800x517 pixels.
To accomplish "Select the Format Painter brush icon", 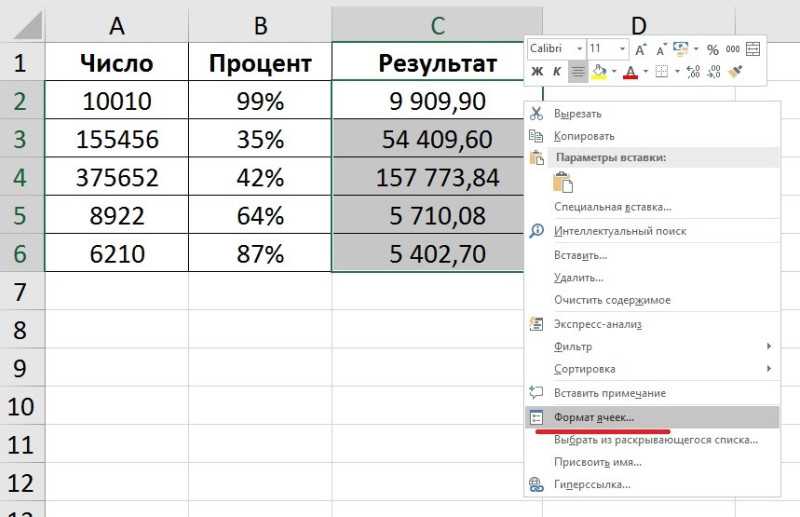I will pyautogui.click(x=735, y=71).
